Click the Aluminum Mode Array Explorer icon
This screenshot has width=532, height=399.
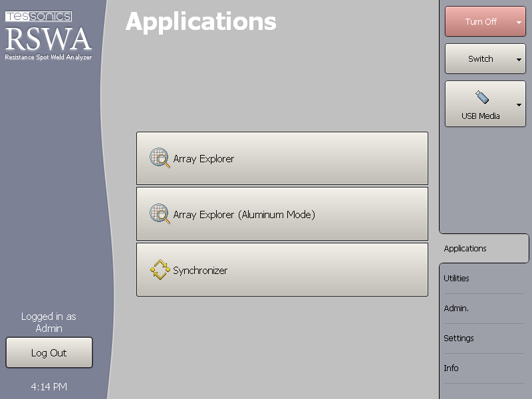[160, 213]
